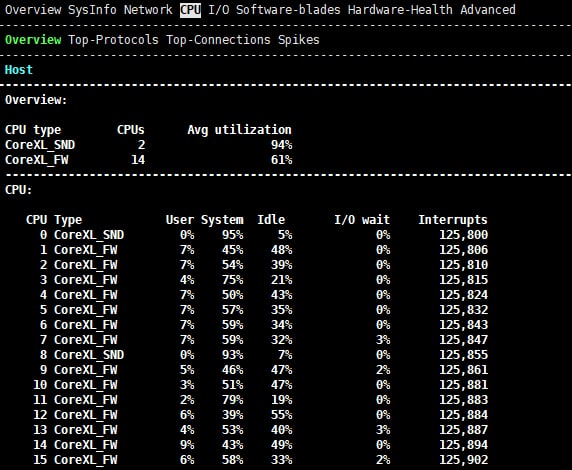This screenshot has width=572, height=470.
Task: Click interrupts value 125,881
Action: tap(463, 385)
